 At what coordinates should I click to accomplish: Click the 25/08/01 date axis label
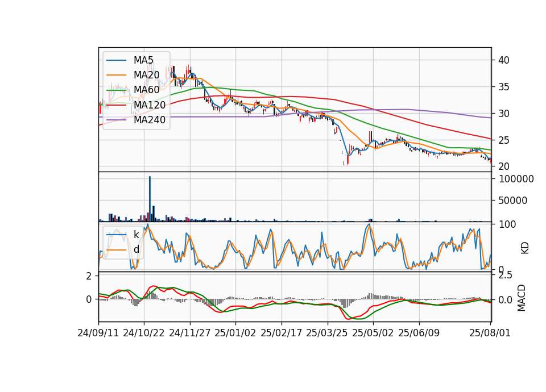point(490,333)
